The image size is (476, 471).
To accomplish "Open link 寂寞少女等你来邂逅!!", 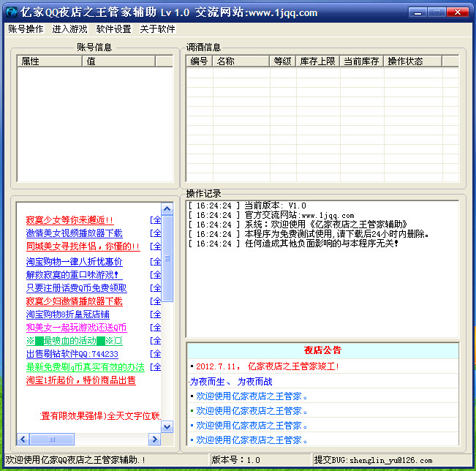I will tap(69, 220).
